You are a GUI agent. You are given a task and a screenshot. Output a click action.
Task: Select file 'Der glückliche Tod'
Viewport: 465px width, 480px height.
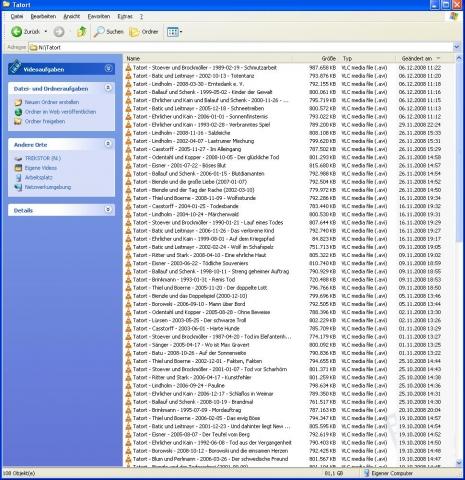point(206,157)
